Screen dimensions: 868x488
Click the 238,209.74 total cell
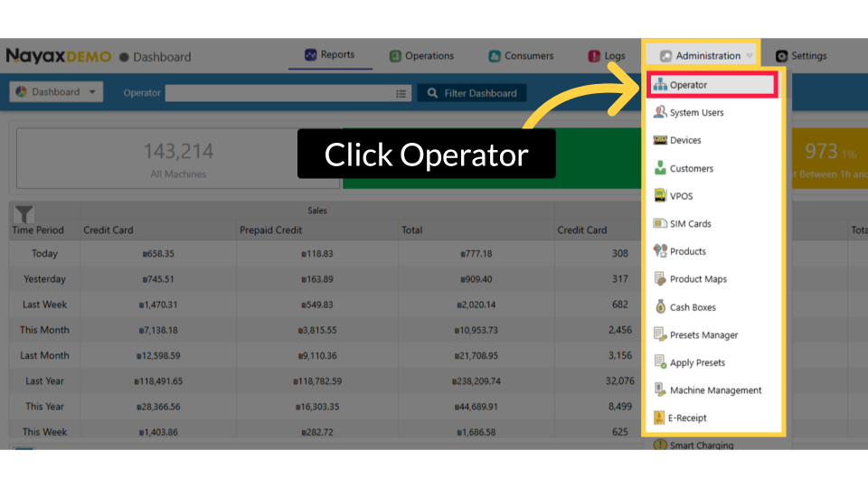pyautogui.click(x=476, y=381)
